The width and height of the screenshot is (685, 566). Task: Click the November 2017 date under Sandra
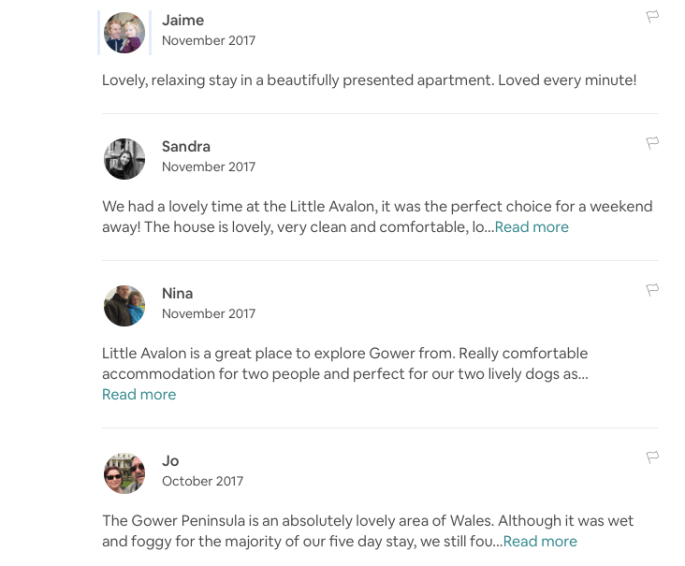[x=208, y=167]
